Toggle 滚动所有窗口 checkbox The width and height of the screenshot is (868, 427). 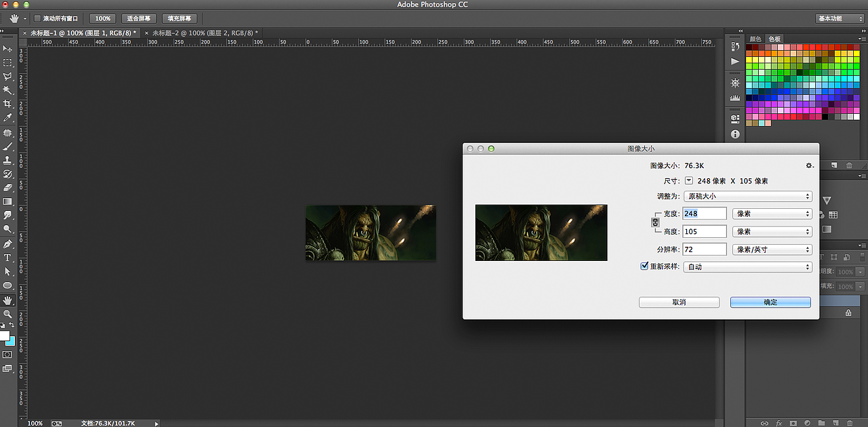[38, 18]
